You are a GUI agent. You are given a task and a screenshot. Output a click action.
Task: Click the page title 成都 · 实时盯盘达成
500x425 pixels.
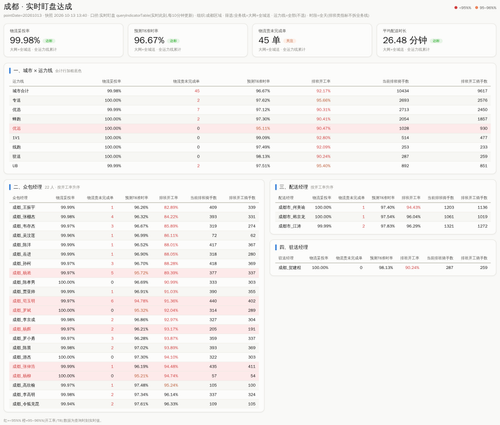pyautogui.click(x=38, y=7)
